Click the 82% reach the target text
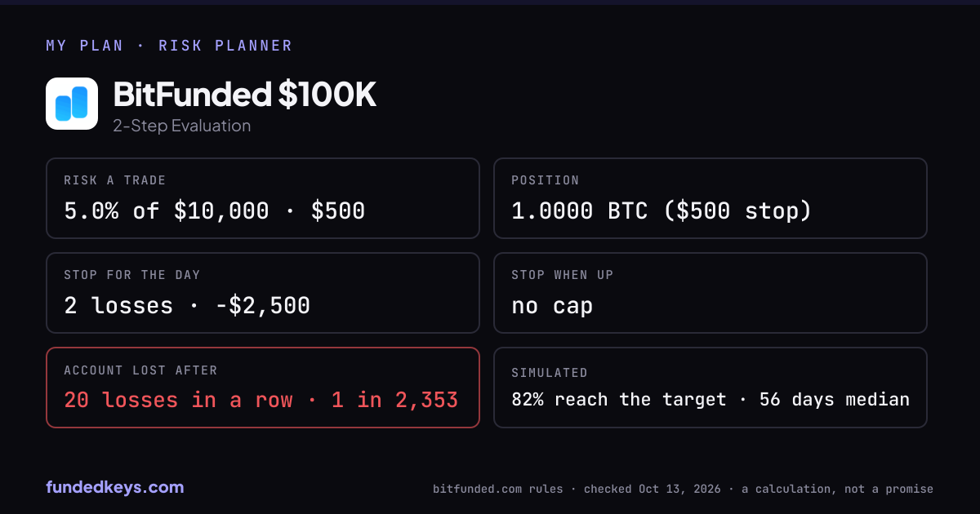The image size is (980, 514). (x=619, y=400)
